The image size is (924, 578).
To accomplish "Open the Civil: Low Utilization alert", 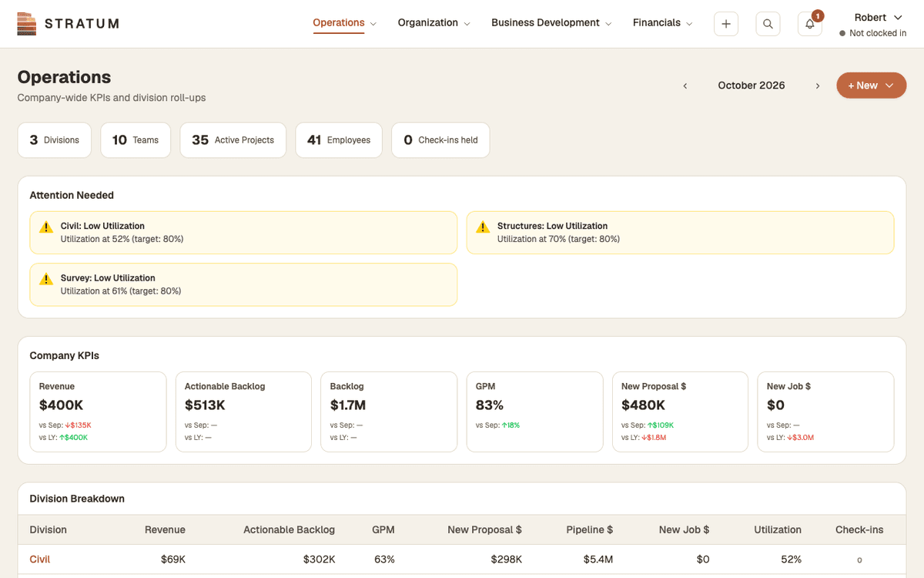I will (x=243, y=233).
